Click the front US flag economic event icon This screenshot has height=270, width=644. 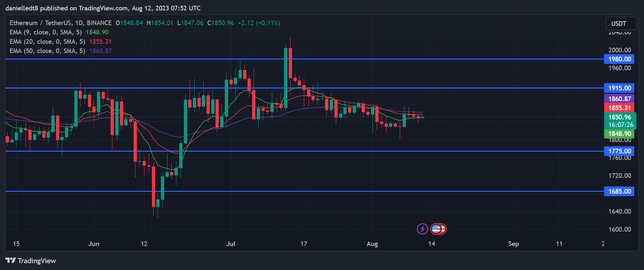(436, 229)
